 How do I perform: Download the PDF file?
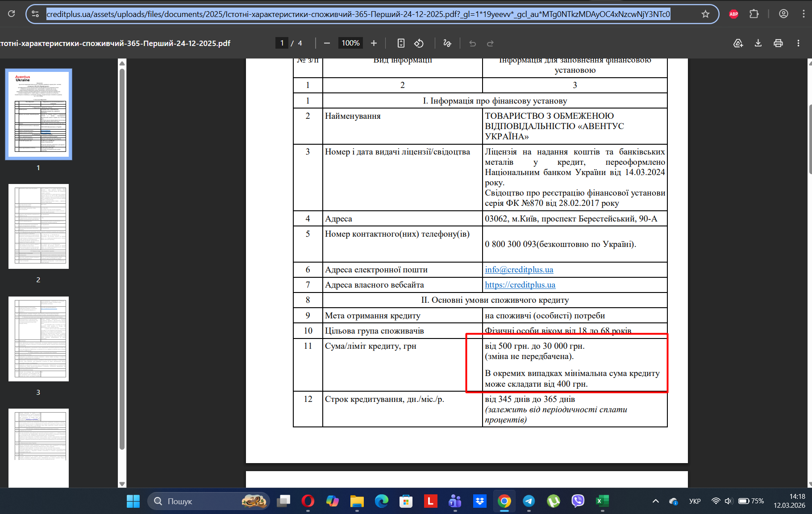tap(758, 43)
